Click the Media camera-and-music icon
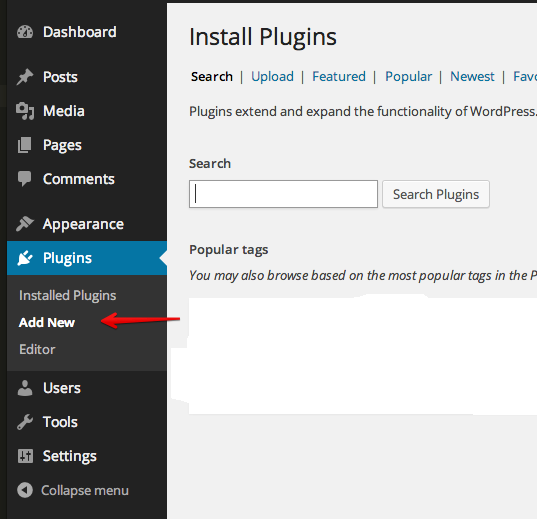This screenshot has height=519, width=537. 25,111
